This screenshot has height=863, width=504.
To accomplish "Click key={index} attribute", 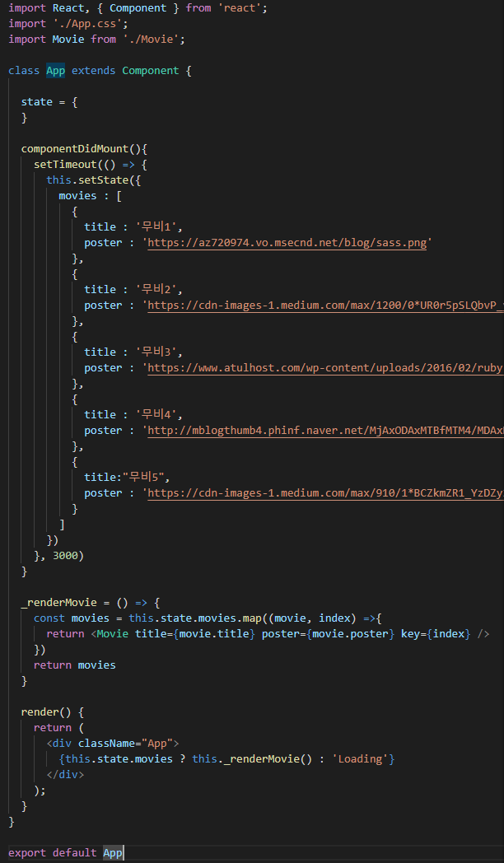I will [x=436, y=634].
